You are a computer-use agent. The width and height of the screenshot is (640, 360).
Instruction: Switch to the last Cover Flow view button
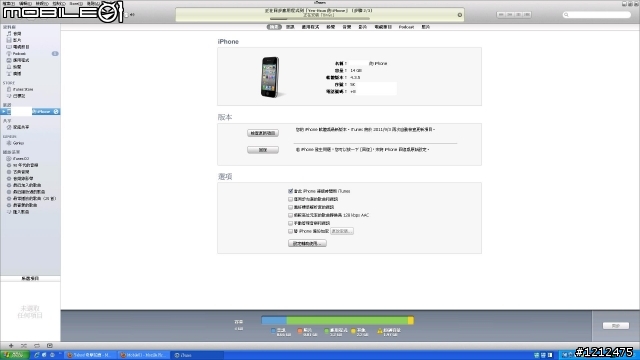click(x=527, y=15)
